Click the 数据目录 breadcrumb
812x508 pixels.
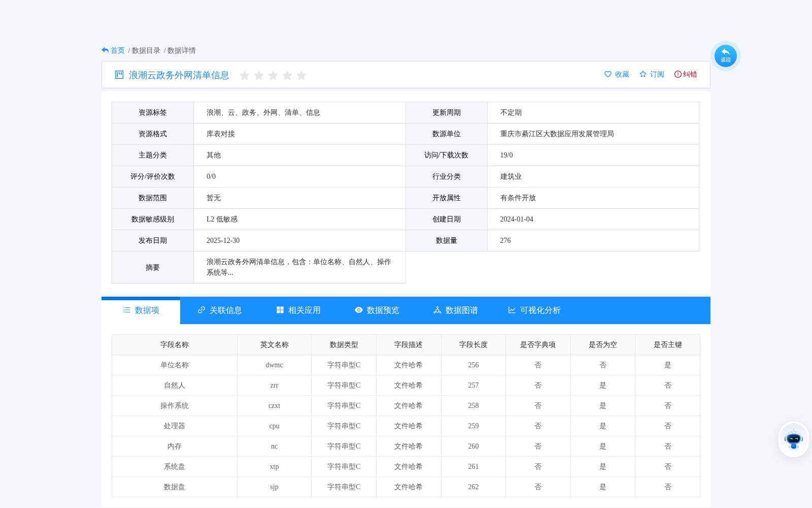[146, 50]
